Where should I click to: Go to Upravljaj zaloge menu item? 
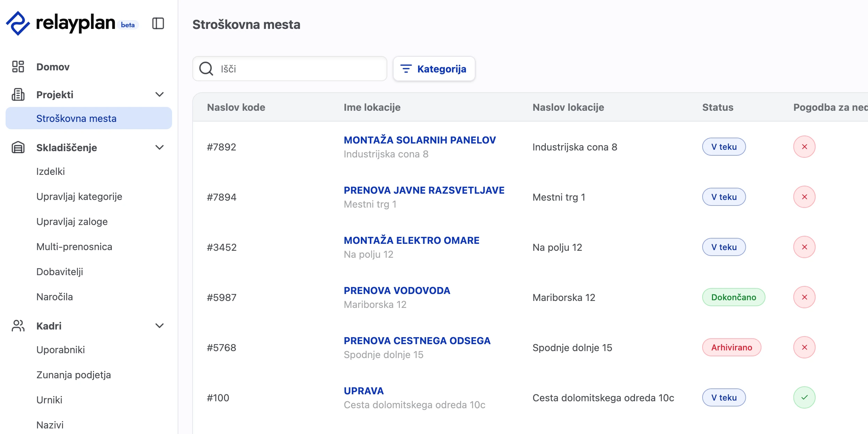(x=72, y=222)
